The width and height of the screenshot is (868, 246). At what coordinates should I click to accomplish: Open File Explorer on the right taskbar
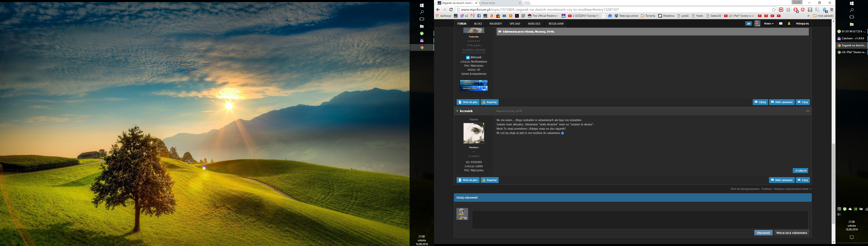(851, 24)
